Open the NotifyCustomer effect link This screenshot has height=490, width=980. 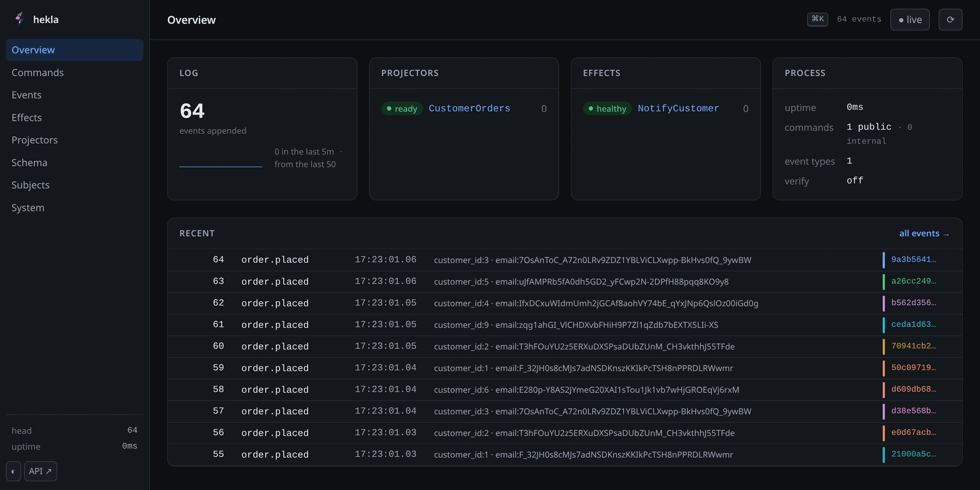point(678,108)
